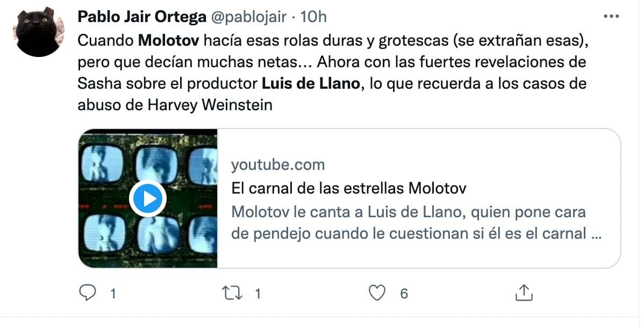Click the like count showing 6
Viewport: 644px width, 328px height.
click(404, 294)
